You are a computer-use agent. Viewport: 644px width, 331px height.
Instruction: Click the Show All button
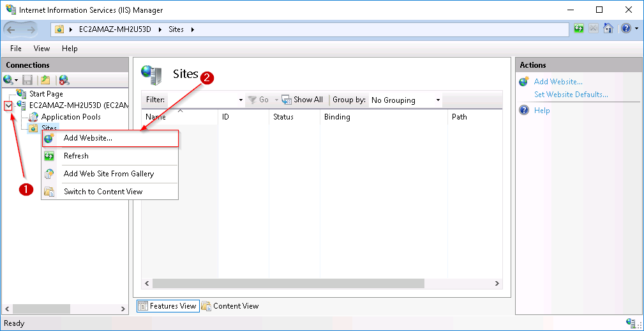point(303,100)
